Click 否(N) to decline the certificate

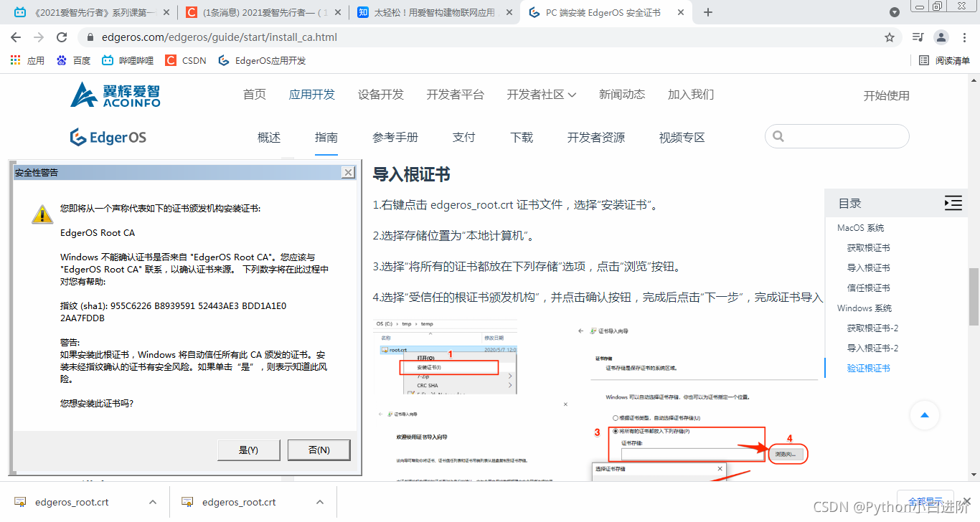click(319, 450)
